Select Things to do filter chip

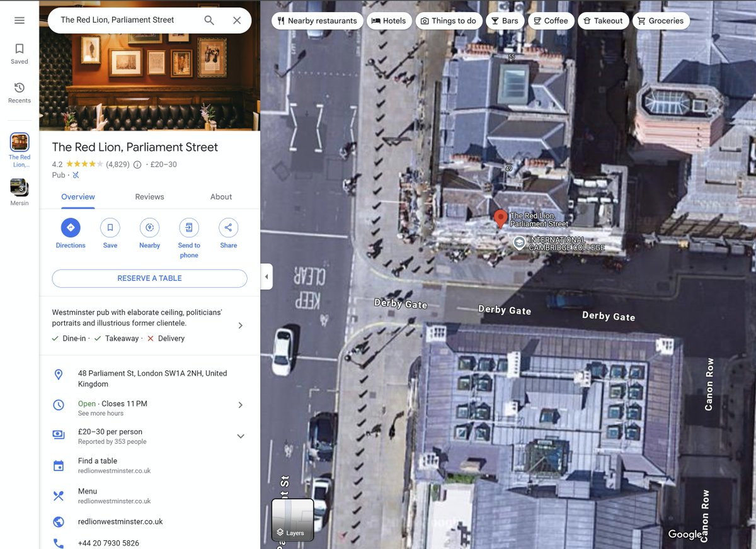pyautogui.click(x=449, y=21)
